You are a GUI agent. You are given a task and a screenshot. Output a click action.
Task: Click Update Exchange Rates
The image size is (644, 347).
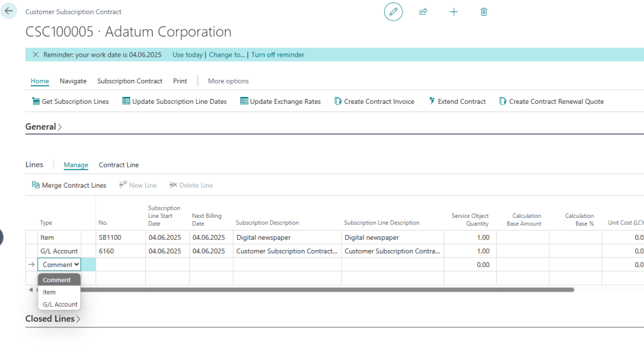coord(280,101)
